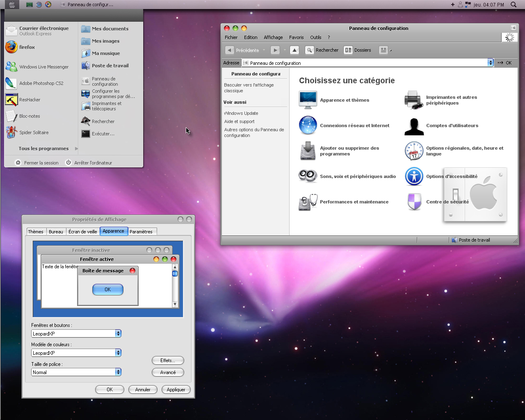Click the Appliquer button
The width and height of the screenshot is (525, 420).
point(176,390)
